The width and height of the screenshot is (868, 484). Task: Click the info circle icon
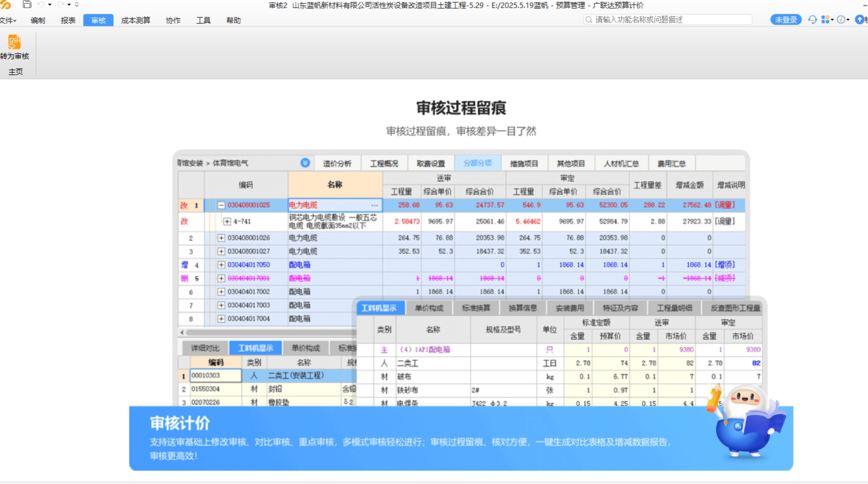point(841,20)
